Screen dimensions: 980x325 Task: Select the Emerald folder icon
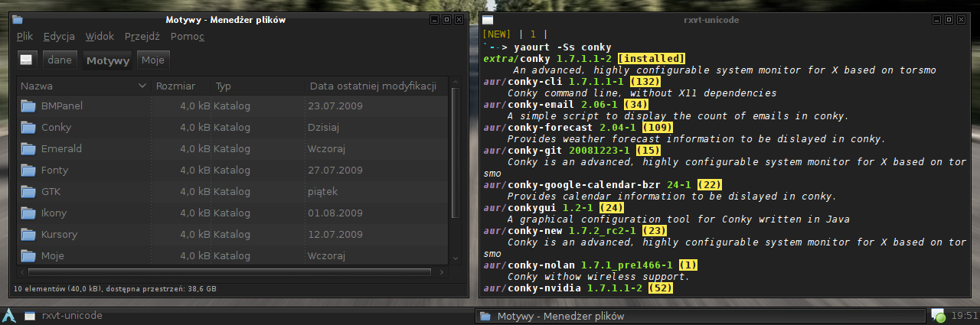[29, 149]
